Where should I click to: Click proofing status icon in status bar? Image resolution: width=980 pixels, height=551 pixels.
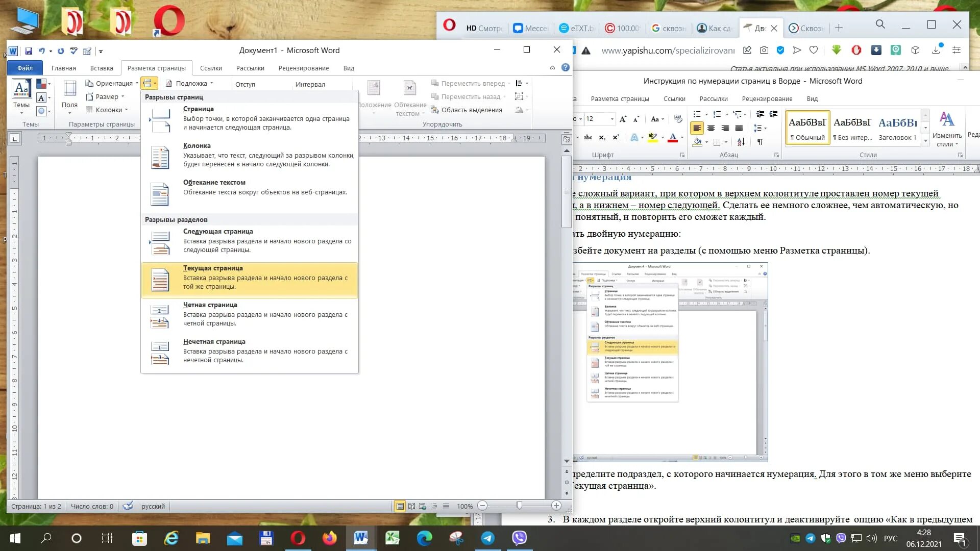coord(128,506)
